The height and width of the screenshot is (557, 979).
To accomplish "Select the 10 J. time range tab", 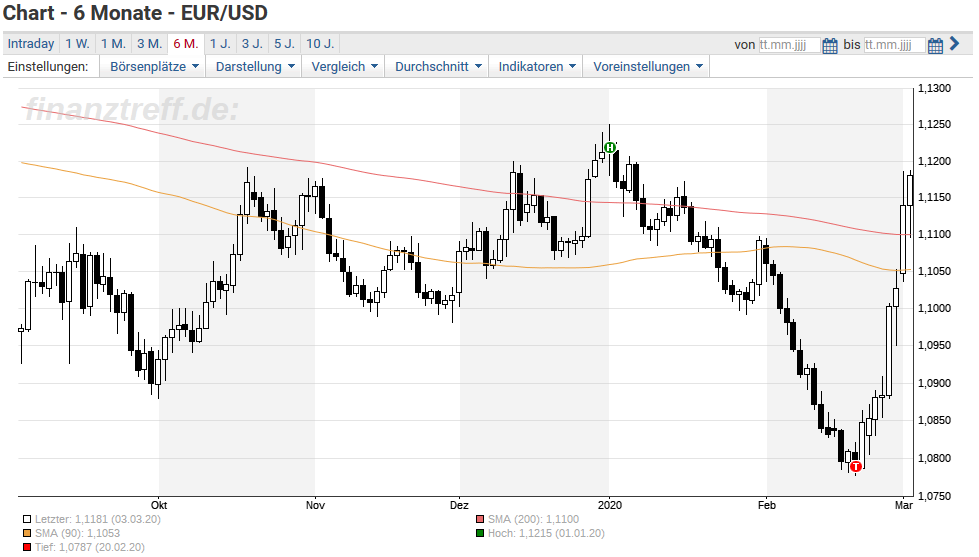I will 320,44.
